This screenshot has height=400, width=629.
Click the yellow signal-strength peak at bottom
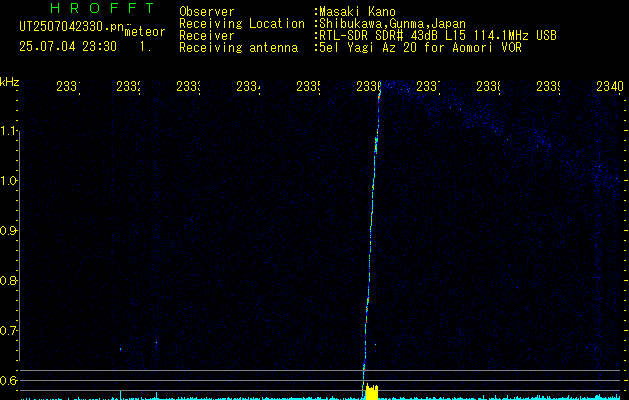[x=372, y=392]
